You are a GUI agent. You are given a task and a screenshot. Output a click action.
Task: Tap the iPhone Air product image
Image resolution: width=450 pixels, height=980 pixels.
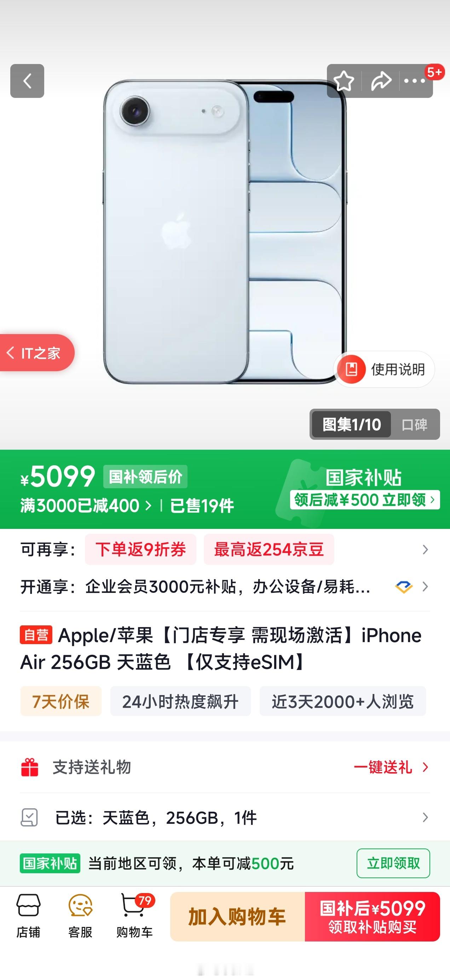225,232
